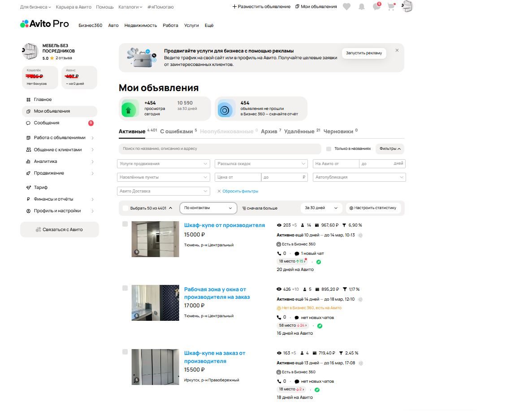
Task: Expand Профиль и настройки section
Action: (x=59, y=211)
